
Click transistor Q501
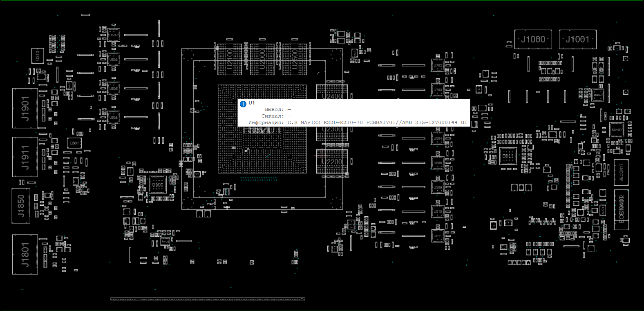(x=74, y=143)
